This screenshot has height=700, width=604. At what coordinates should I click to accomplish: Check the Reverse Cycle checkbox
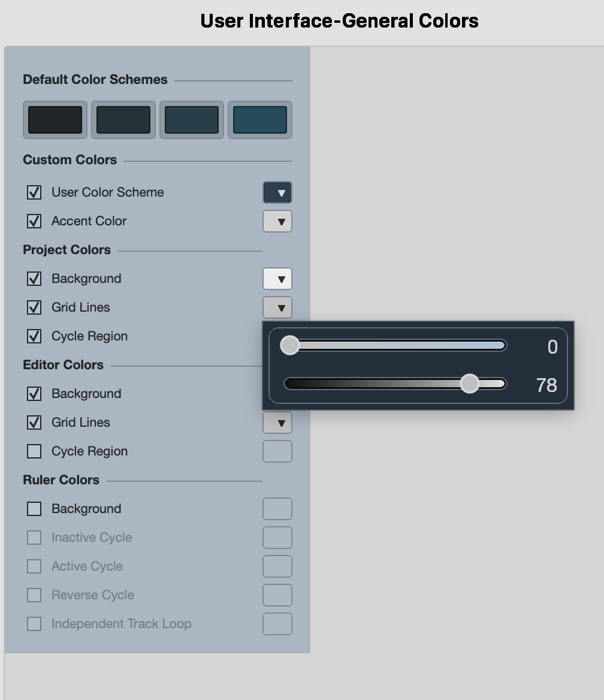click(x=34, y=595)
